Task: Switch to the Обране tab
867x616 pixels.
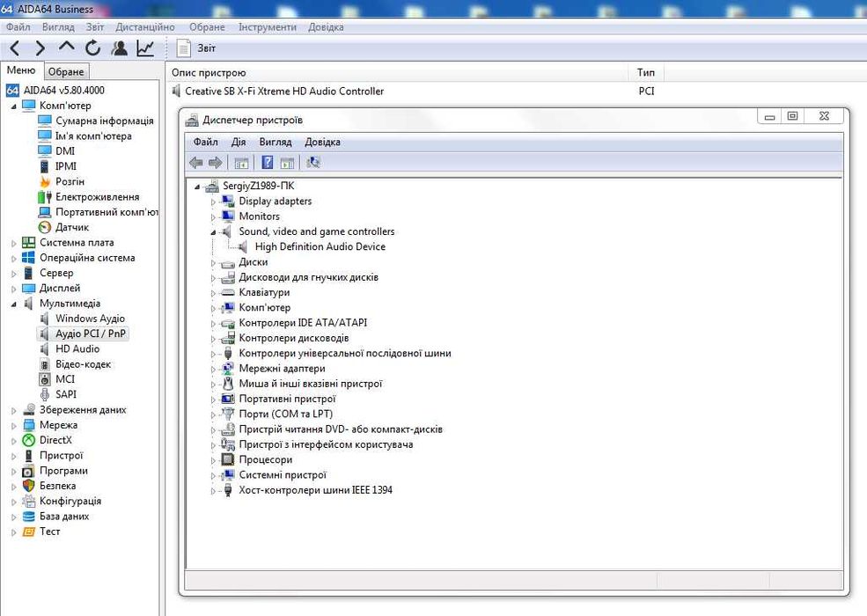Action: (66, 71)
